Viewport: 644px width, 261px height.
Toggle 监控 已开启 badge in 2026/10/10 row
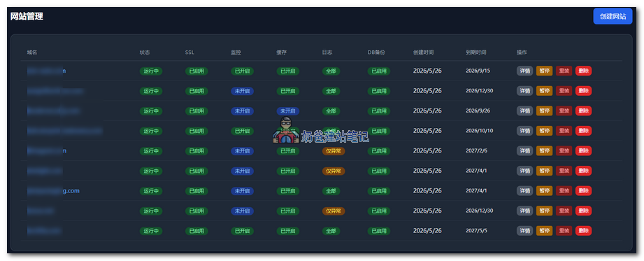[x=242, y=131]
